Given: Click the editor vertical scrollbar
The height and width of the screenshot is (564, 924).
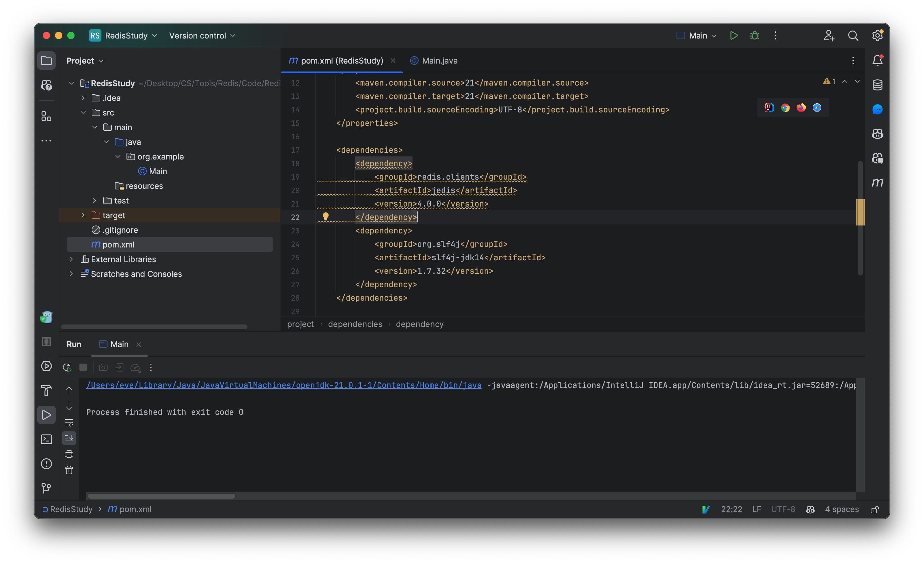Looking at the screenshot, I should pos(860,218).
